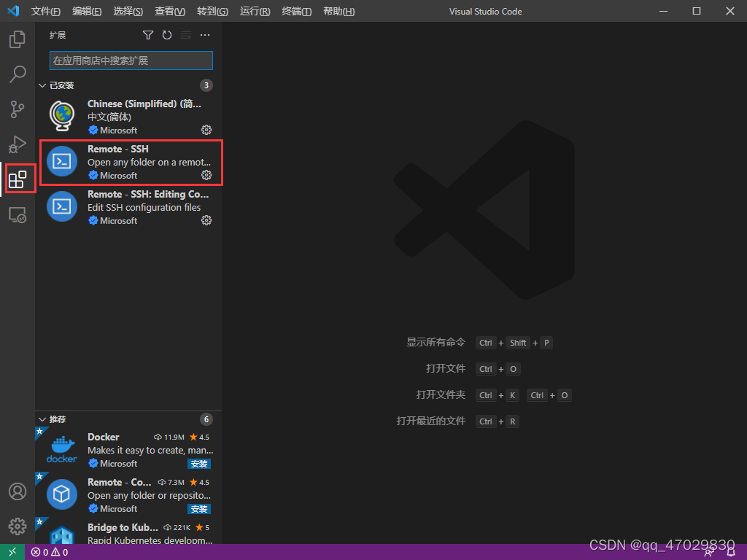The width and height of the screenshot is (747, 560).
Task: Click the Remote - SSH extension icon
Action: (62, 161)
